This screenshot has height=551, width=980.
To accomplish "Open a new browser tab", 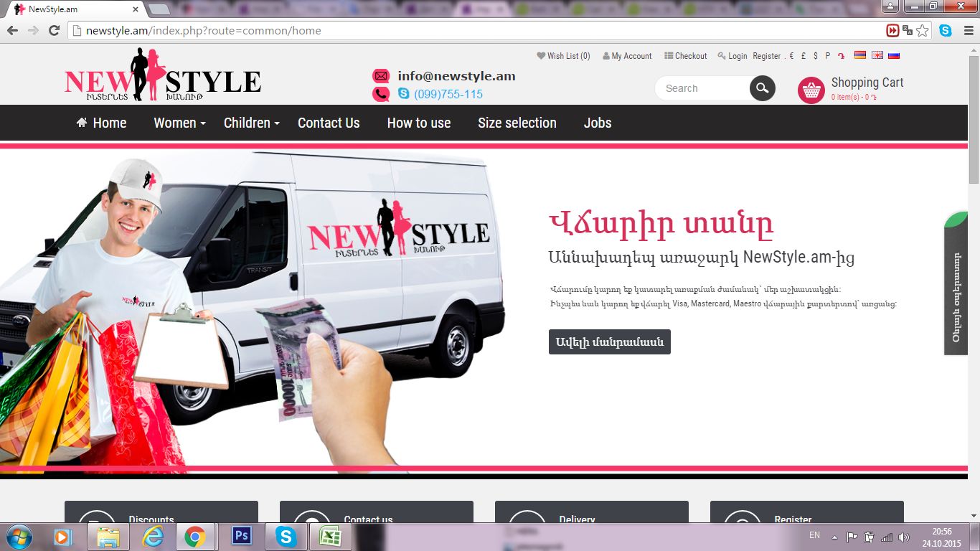I will click(159, 9).
